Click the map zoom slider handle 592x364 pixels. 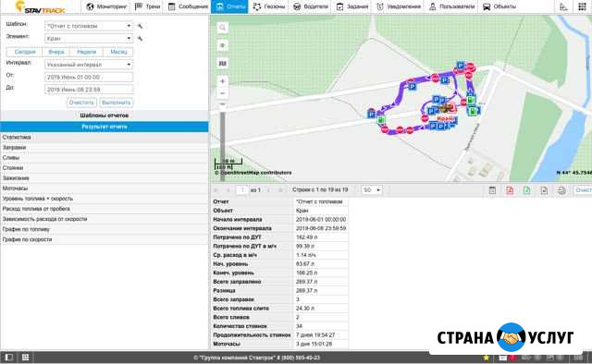point(222,104)
